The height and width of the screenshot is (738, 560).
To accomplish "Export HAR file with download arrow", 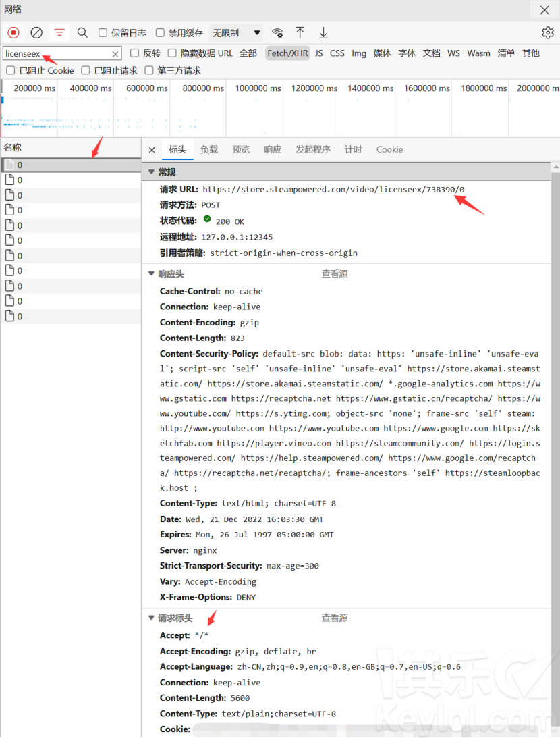I will [323, 32].
